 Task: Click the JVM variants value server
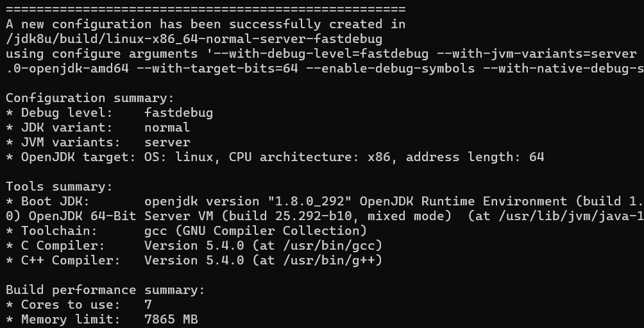coord(167,142)
